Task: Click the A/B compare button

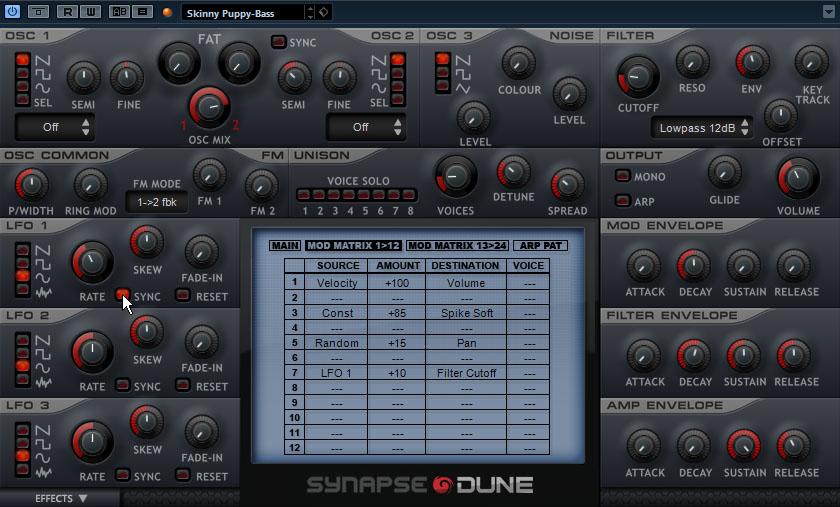Action: [x=118, y=11]
